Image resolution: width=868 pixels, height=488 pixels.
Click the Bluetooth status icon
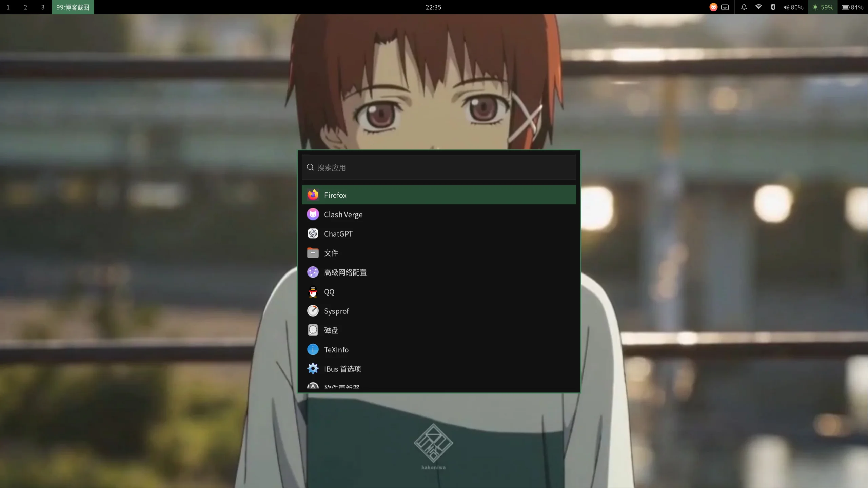tap(773, 7)
